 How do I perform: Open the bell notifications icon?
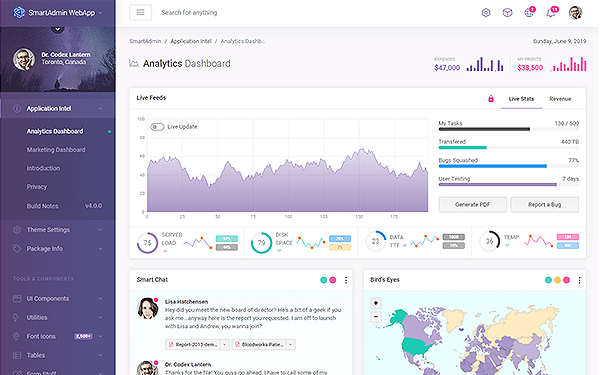pos(551,13)
